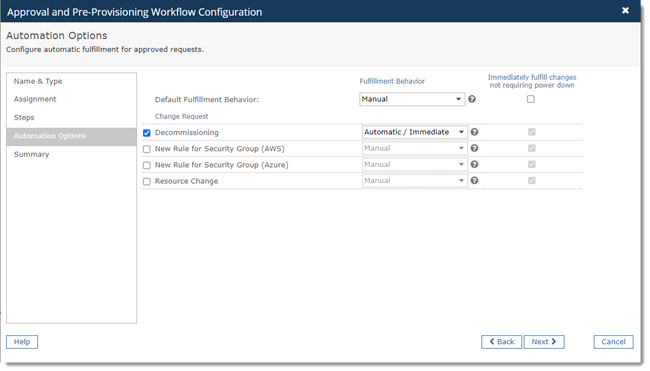Open Resource Change fulfillment dropdown
The width and height of the screenshot is (650, 371).
click(x=415, y=180)
